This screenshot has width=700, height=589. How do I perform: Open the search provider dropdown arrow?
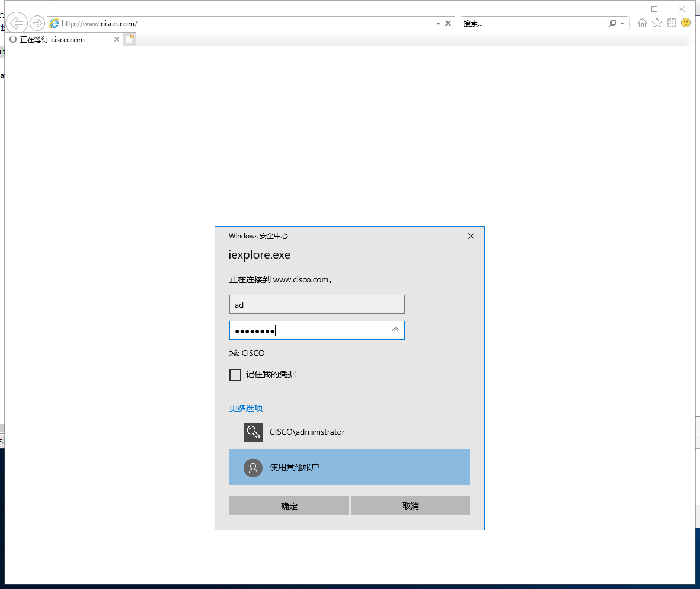pyautogui.click(x=622, y=23)
